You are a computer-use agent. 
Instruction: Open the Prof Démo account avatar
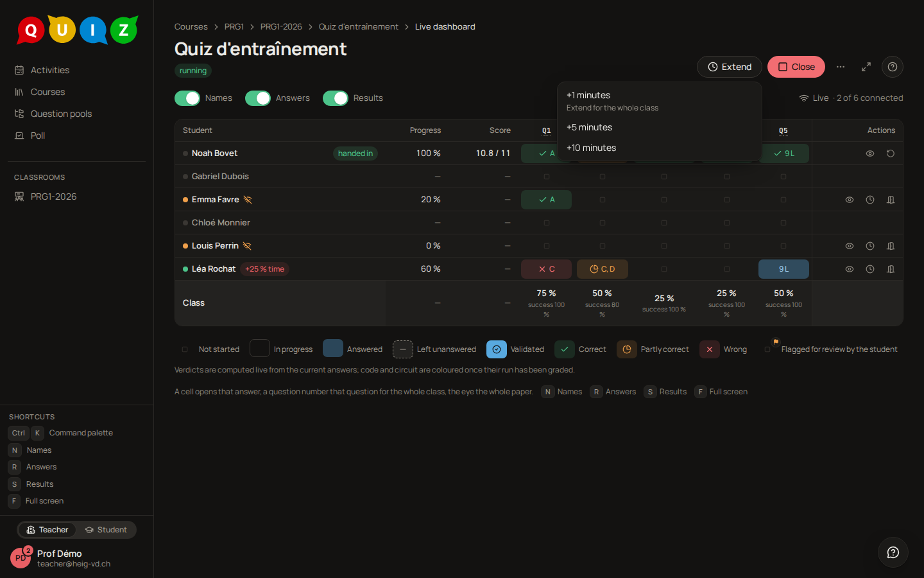(21, 558)
